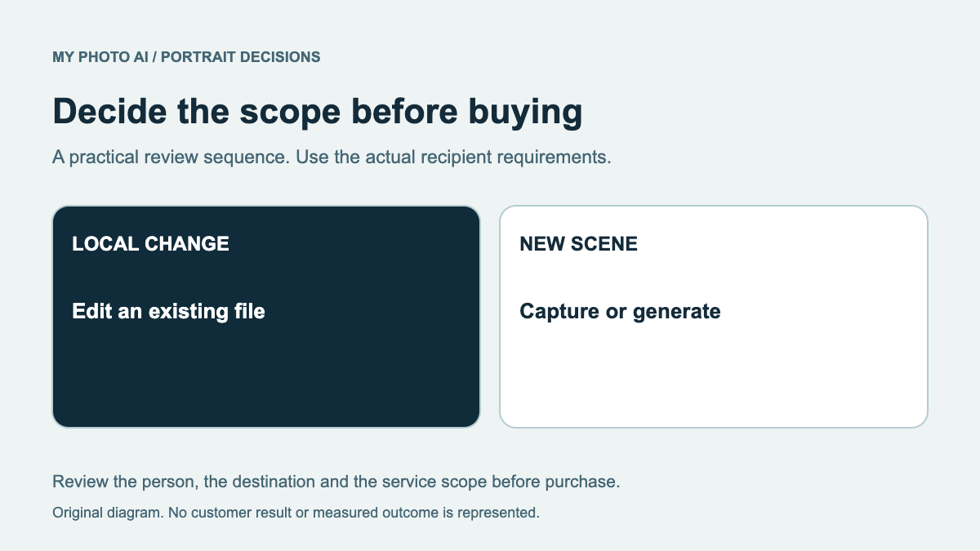This screenshot has width=980, height=551.
Task: Click blank space inside the dark navy card
Action: (266, 375)
